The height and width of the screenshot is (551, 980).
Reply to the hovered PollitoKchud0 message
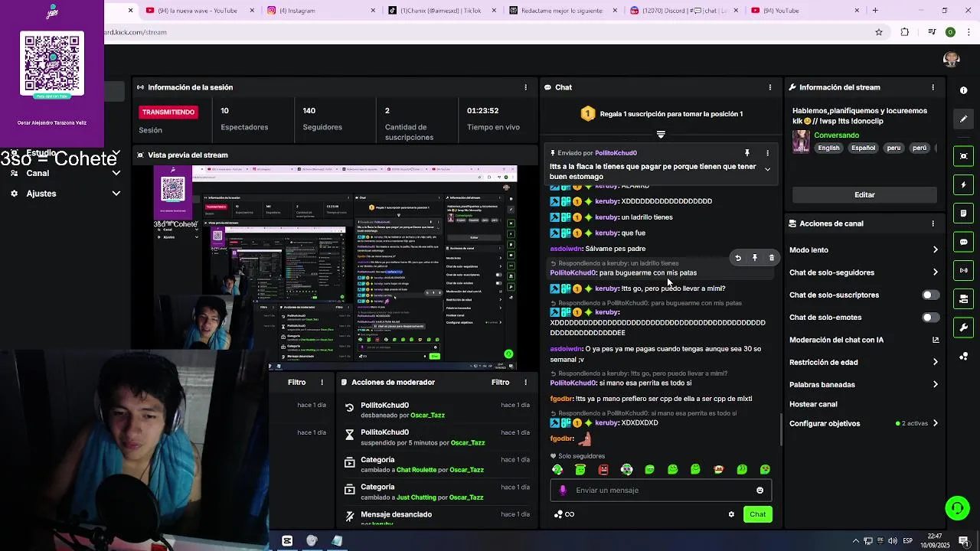pyautogui.click(x=738, y=258)
